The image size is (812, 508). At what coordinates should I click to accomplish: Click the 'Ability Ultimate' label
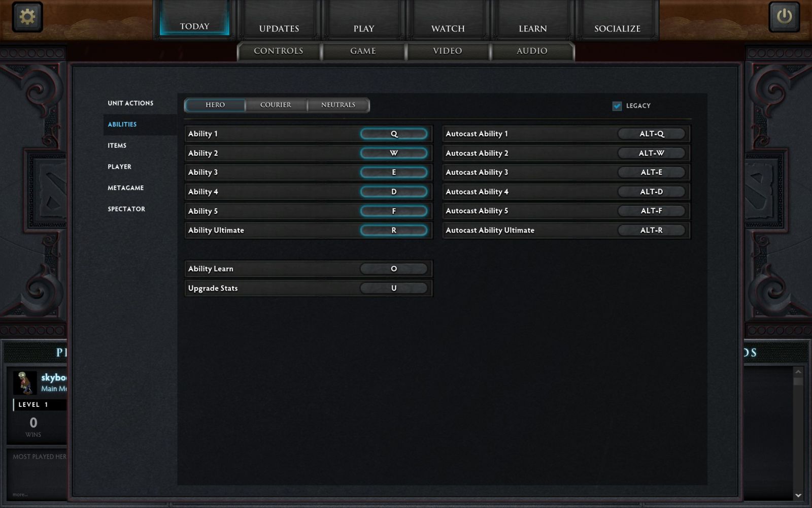[216, 231]
